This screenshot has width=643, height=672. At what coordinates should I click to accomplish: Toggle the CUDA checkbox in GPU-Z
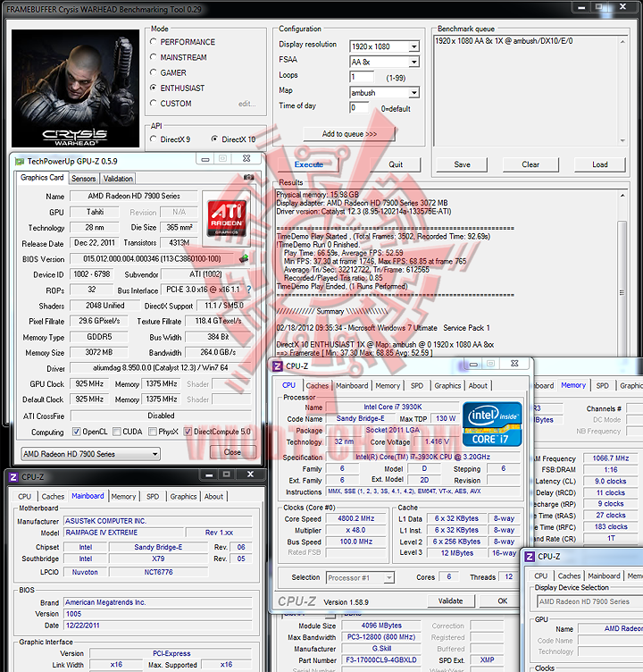(x=116, y=432)
